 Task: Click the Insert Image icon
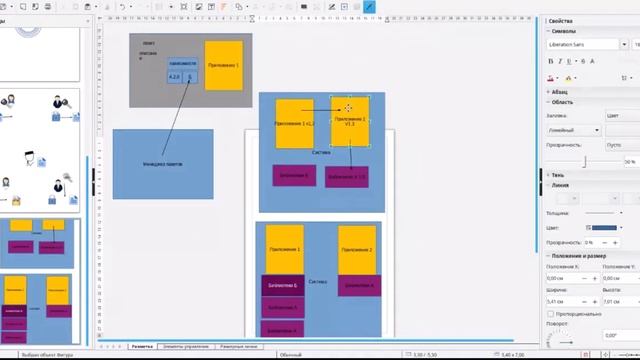(198, 7)
